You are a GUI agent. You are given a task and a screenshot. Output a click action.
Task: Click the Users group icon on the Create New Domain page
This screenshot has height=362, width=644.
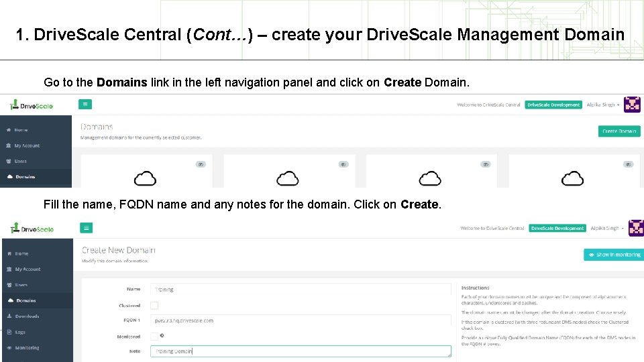[x=9, y=285]
